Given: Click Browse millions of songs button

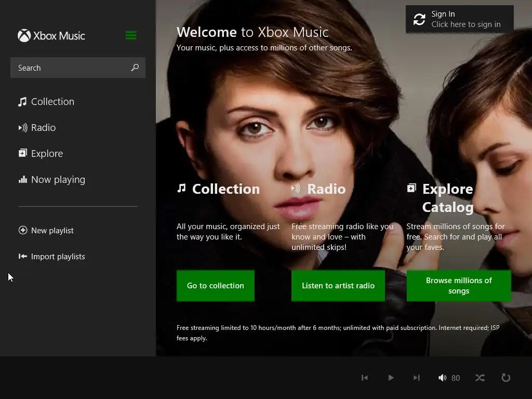Looking at the screenshot, I should pyautogui.click(x=459, y=286).
